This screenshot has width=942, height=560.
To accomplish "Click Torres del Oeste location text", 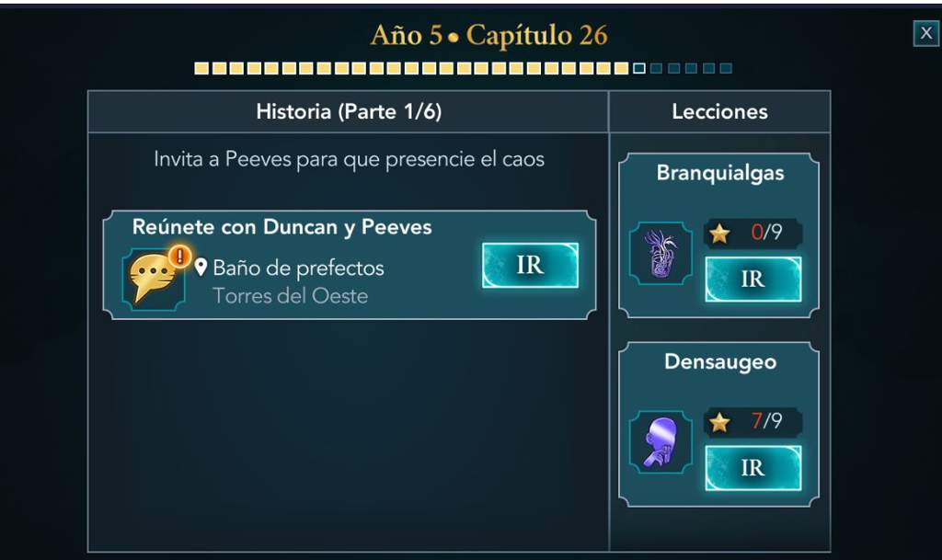I will (x=290, y=296).
